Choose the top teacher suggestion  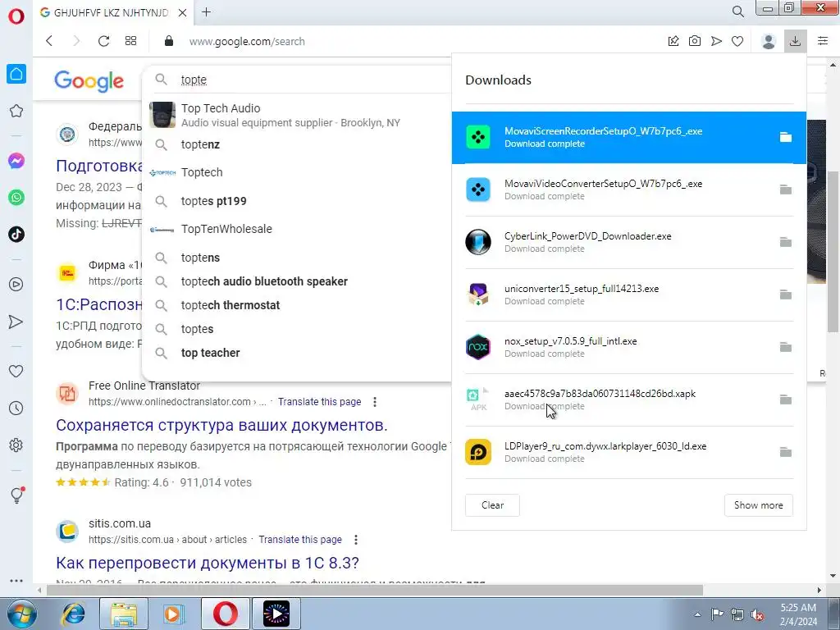(x=297, y=353)
